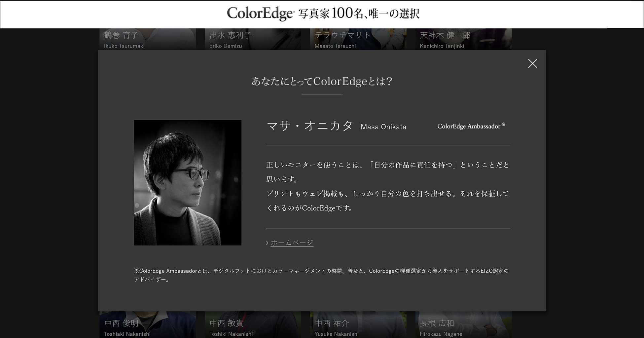Click the ColorEdge Ambassador label
The width and height of the screenshot is (644, 338).
click(471, 126)
